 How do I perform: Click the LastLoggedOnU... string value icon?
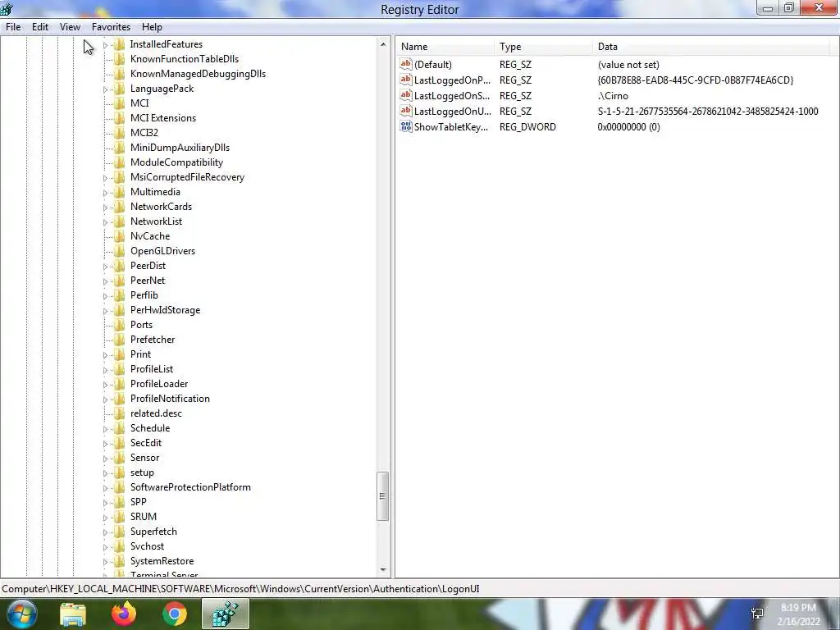point(406,111)
